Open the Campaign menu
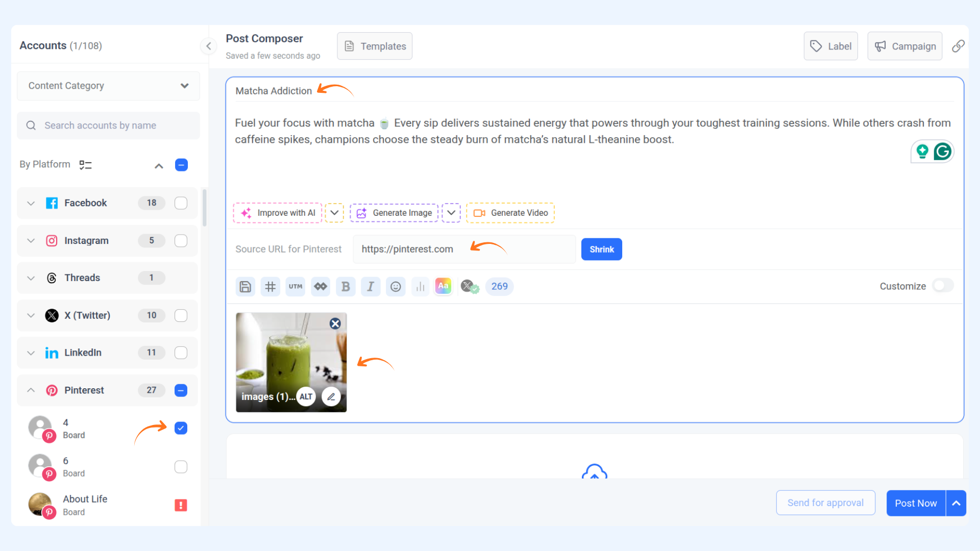The height and width of the screenshot is (551, 980). pyautogui.click(x=904, y=46)
